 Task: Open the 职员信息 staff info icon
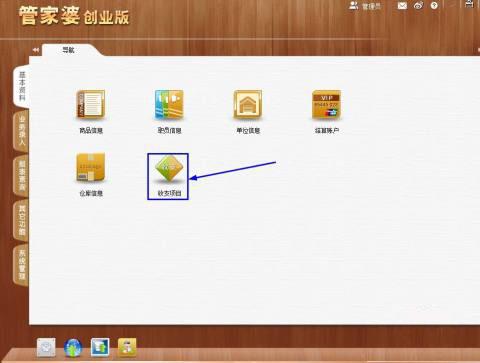point(169,105)
